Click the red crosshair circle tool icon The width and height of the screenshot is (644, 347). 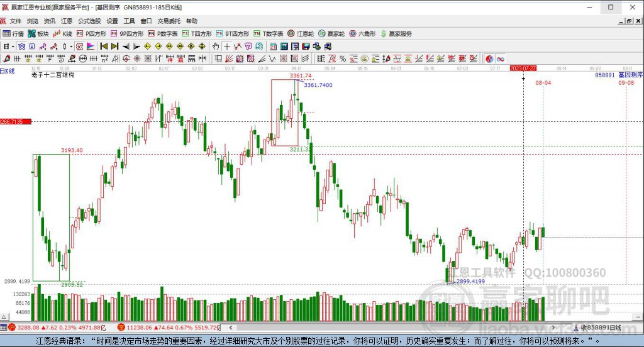coord(126,58)
